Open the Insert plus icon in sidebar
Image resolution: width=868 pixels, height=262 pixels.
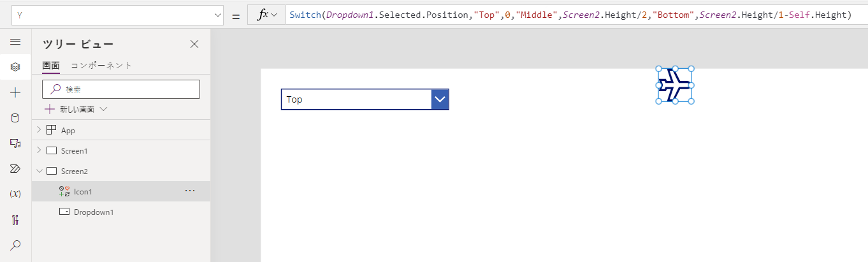[15, 92]
